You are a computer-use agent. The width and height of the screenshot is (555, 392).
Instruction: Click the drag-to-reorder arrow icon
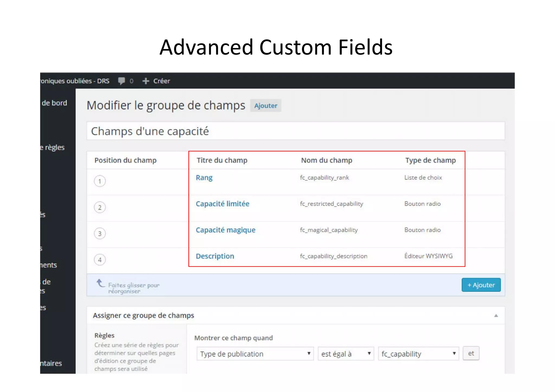[x=101, y=283]
